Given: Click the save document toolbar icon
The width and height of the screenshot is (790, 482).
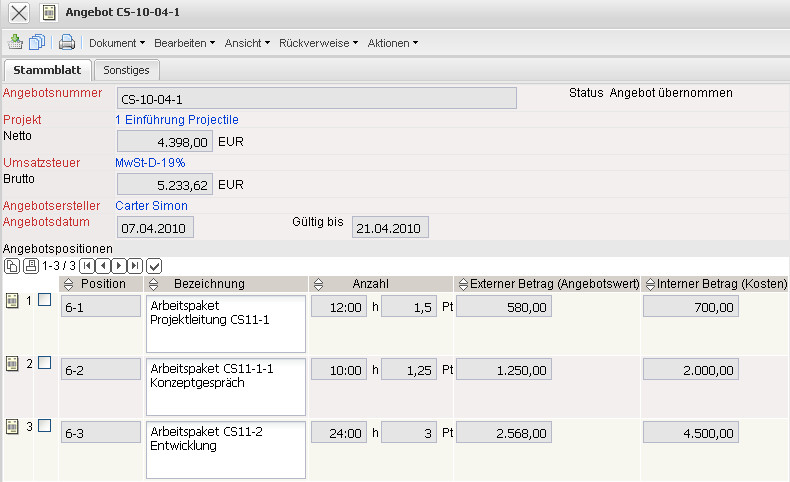Looking at the screenshot, I should [x=15, y=42].
